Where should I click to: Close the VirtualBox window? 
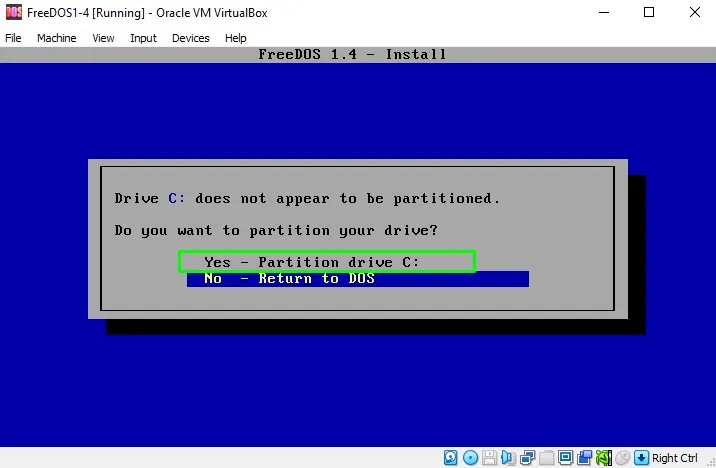[x=695, y=12]
